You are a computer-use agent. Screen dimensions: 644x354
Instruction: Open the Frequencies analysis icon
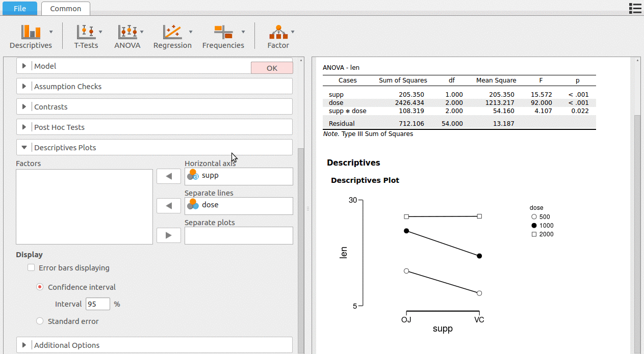click(223, 32)
